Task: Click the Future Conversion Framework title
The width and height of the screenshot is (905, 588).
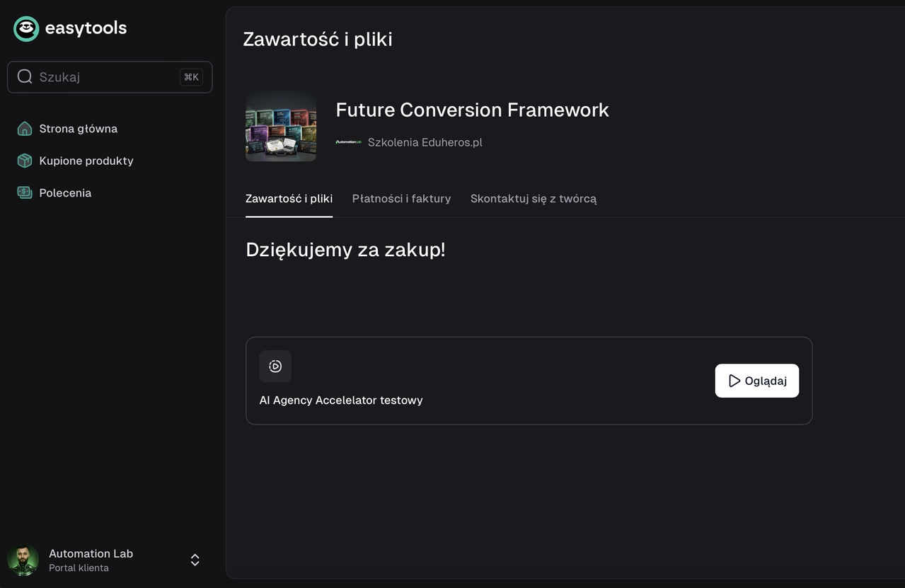Action: point(472,110)
